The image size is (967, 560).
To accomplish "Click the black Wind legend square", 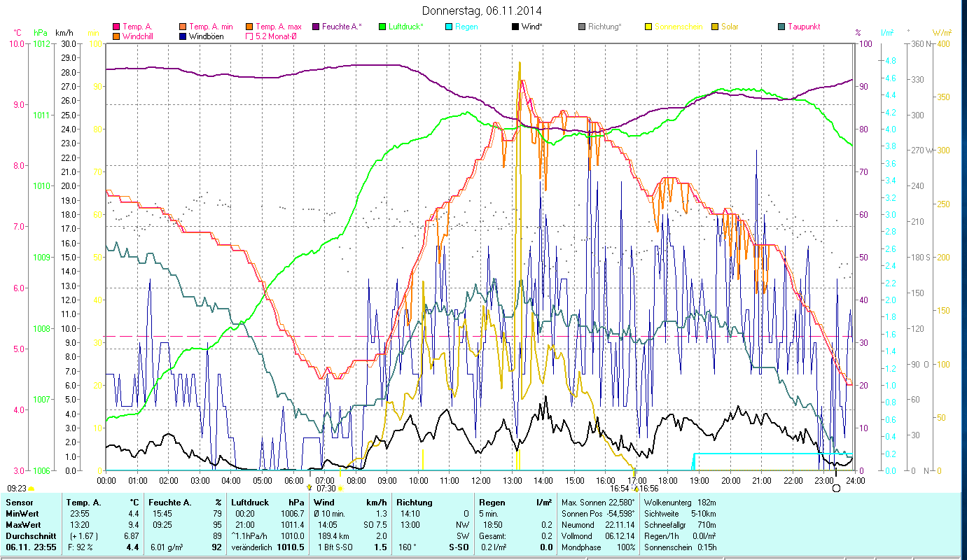I will pos(515,27).
